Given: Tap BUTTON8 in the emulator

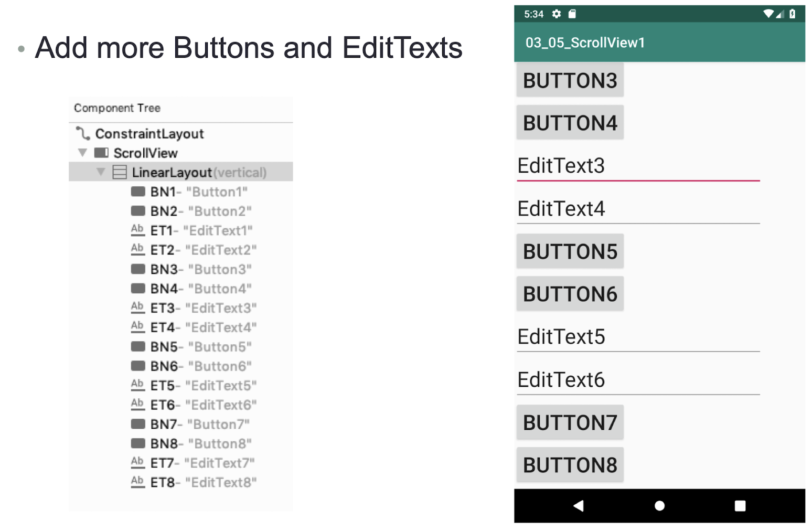Looking at the screenshot, I should [570, 465].
